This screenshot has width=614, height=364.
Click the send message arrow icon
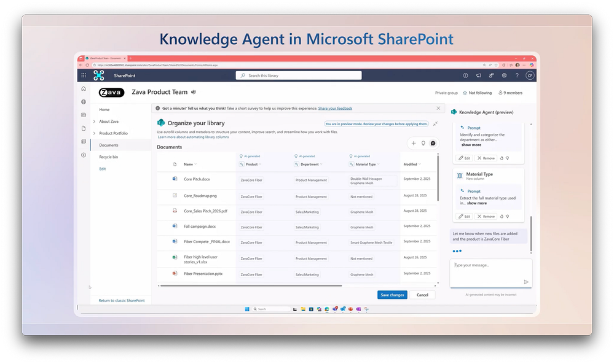coord(526,282)
